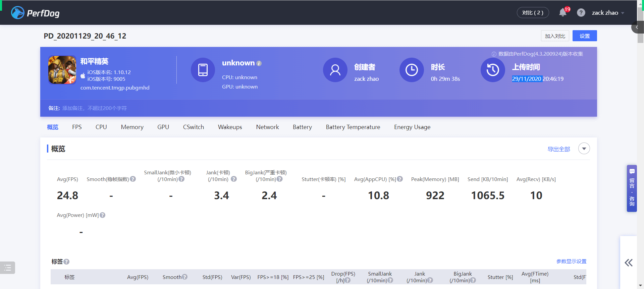Collapse the 概览 section with round arrow
This screenshot has height=289, width=644.
[x=584, y=149]
